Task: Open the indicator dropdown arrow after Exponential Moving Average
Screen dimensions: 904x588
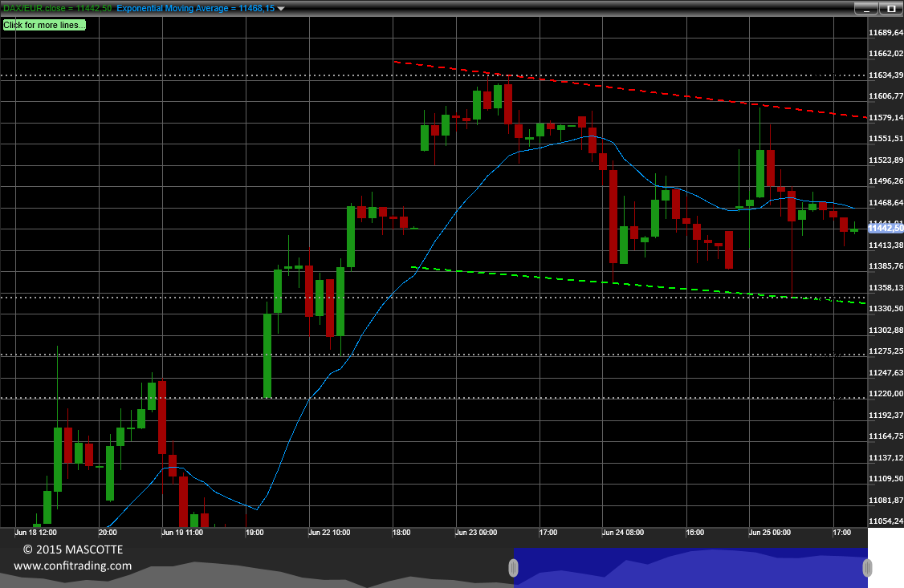Action: click(x=281, y=9)
